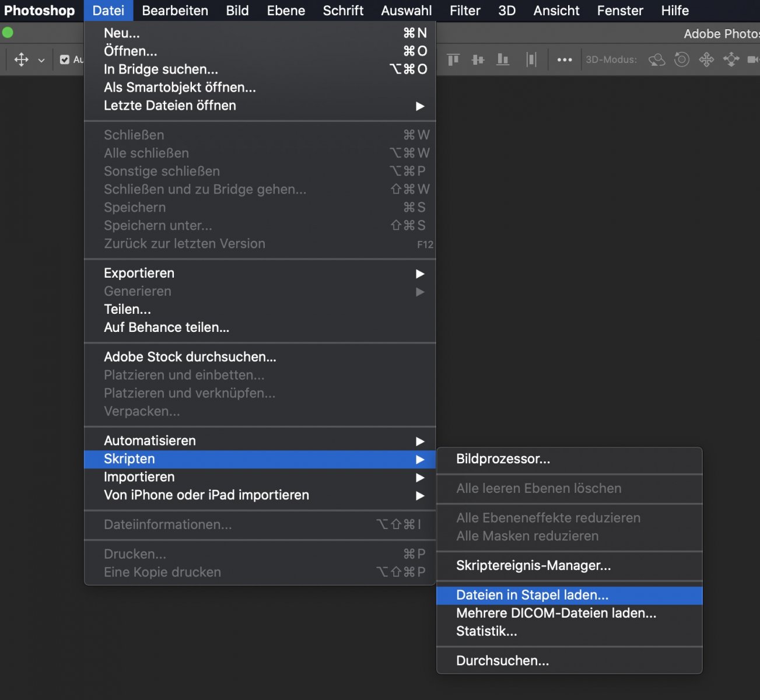Open the Schrift menu
The height and width of the screenshot is (700, 760).
point(343,10)
